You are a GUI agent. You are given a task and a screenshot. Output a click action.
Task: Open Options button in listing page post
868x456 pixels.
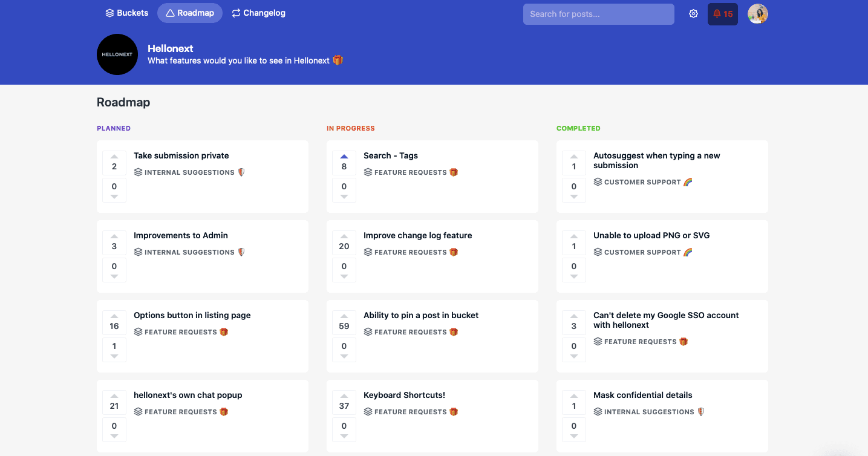192,315
